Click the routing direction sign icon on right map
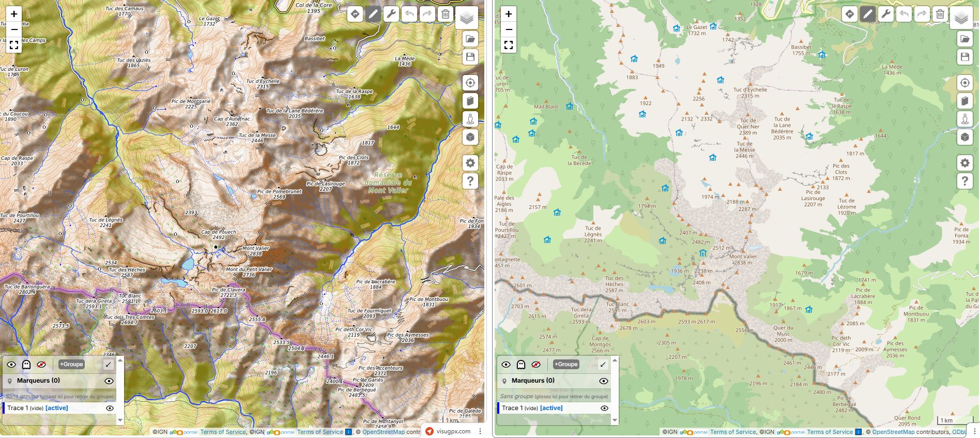 coord(850,14)
